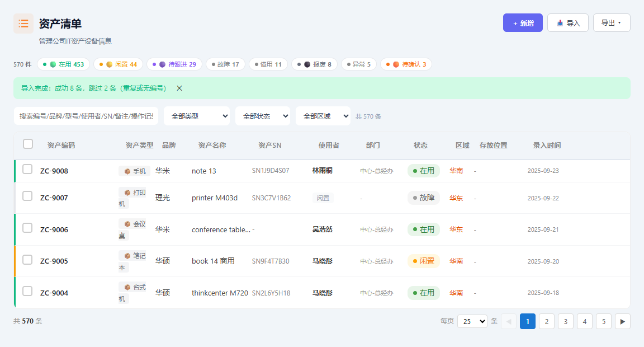Filter by 故障 17 status chip
This screenshot has height=347, width=644.
225,64
